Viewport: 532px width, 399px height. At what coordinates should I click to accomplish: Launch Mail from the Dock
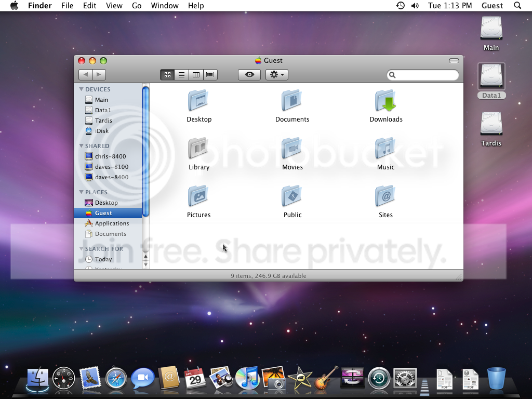[90, 377]
